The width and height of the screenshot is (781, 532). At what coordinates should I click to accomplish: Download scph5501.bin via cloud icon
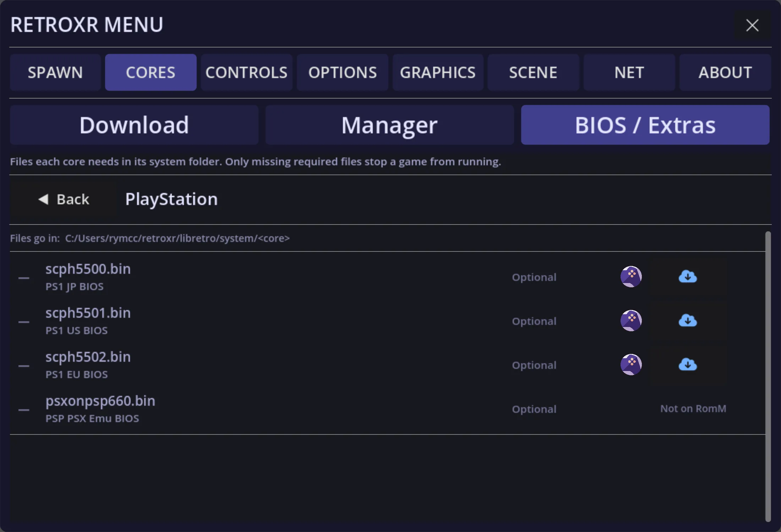click(688, 321)
